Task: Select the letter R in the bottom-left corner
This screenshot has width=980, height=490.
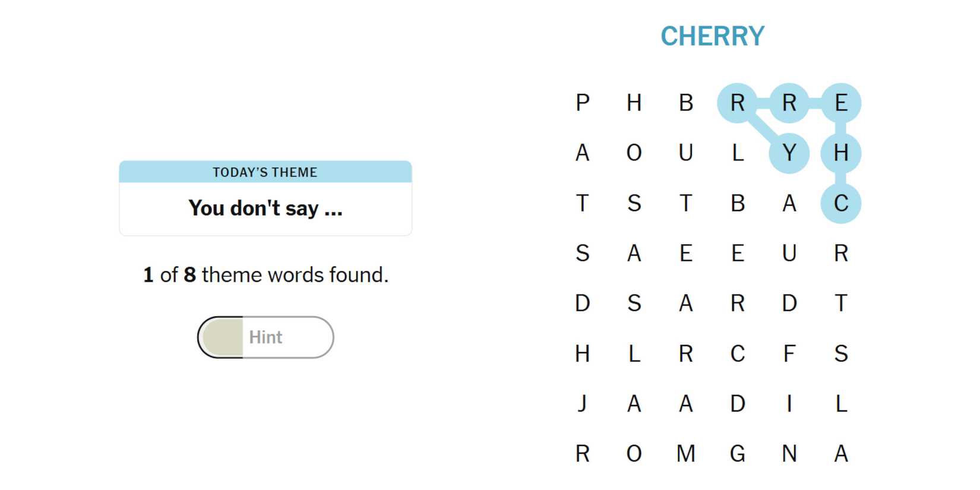Action: [x=583, y=454]
